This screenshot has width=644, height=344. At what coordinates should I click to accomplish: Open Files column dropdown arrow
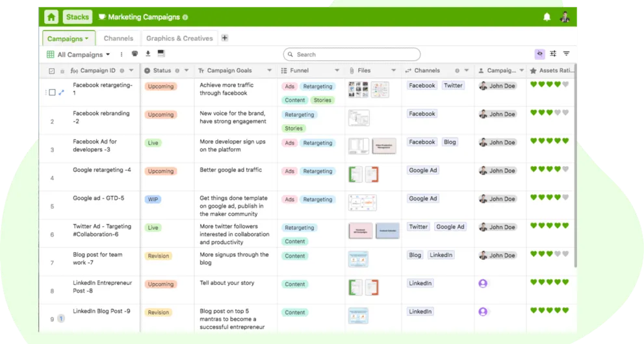(393, 71)
